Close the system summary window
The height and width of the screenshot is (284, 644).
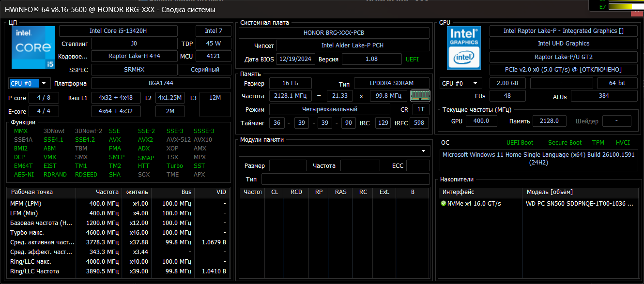coord(637,14)
